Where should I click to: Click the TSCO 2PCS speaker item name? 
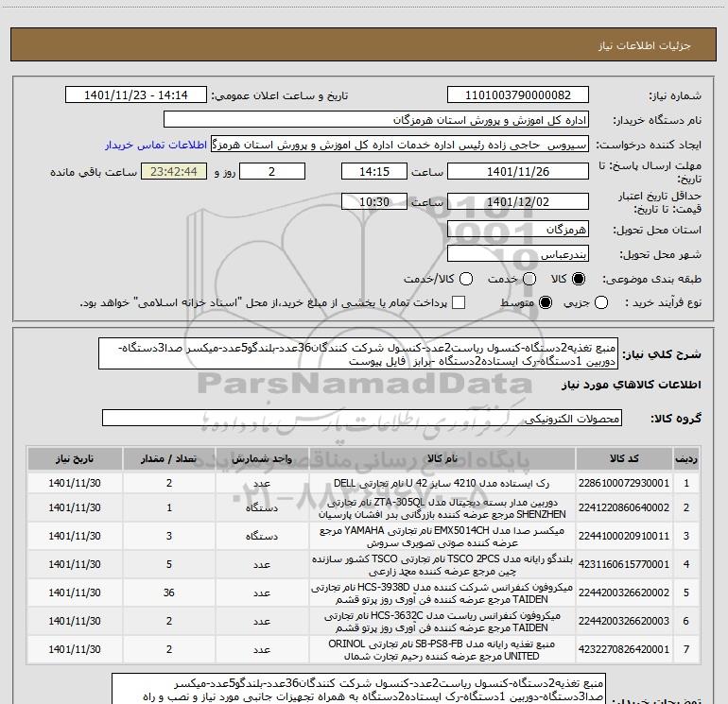(442, 565)
